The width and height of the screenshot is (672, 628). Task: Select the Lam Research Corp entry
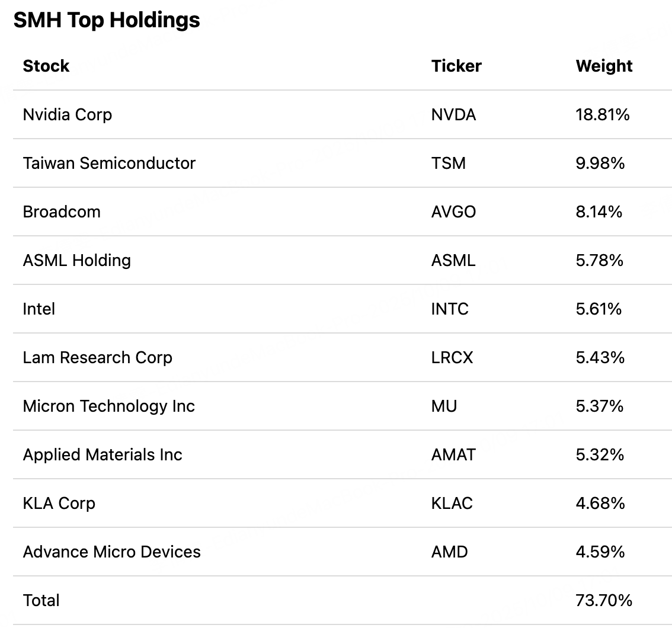coord(98,357)
